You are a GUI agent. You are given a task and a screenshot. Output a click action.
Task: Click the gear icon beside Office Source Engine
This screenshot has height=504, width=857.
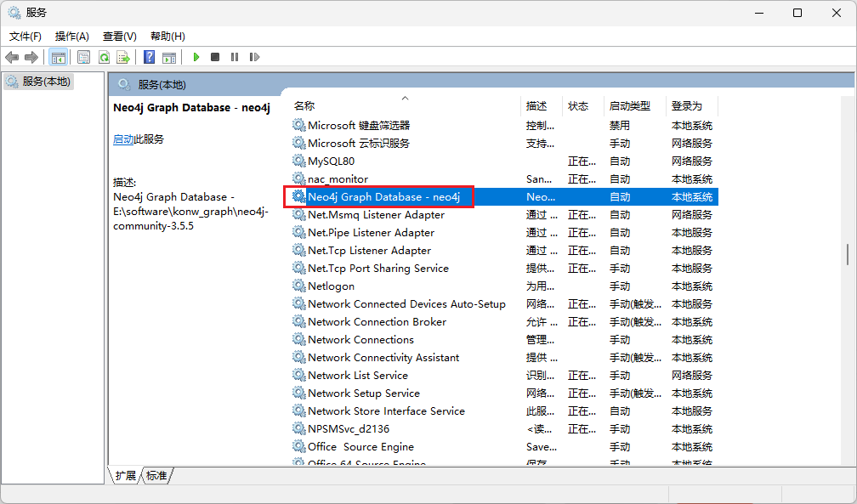299,446
